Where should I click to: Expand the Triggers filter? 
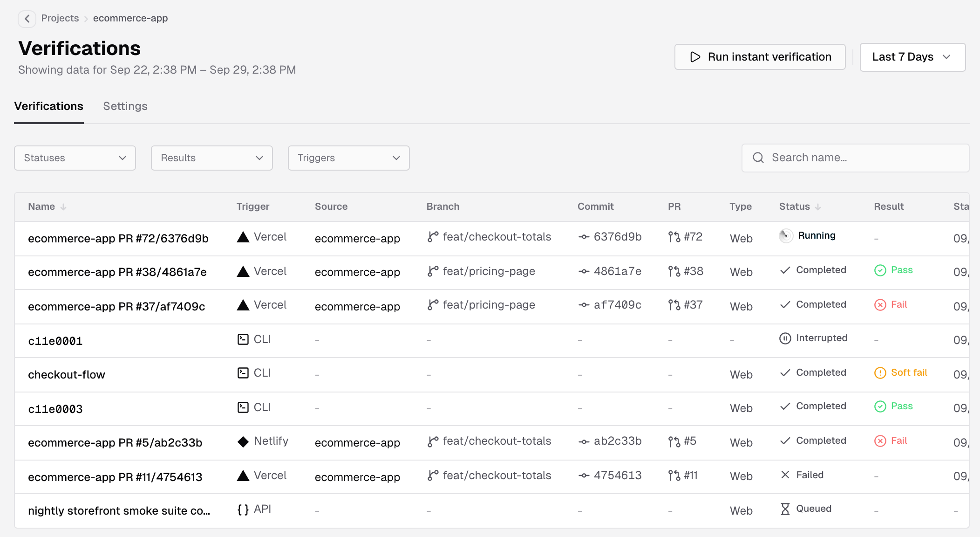click(349, 158)
